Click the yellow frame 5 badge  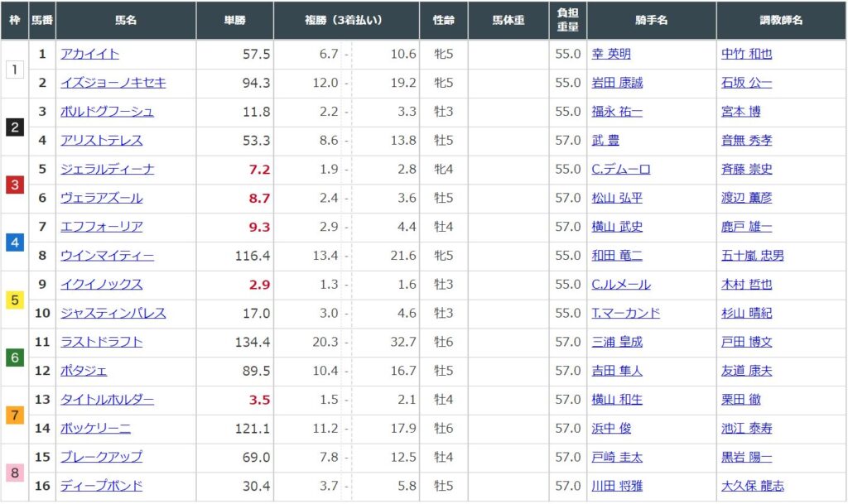(15, 300)
